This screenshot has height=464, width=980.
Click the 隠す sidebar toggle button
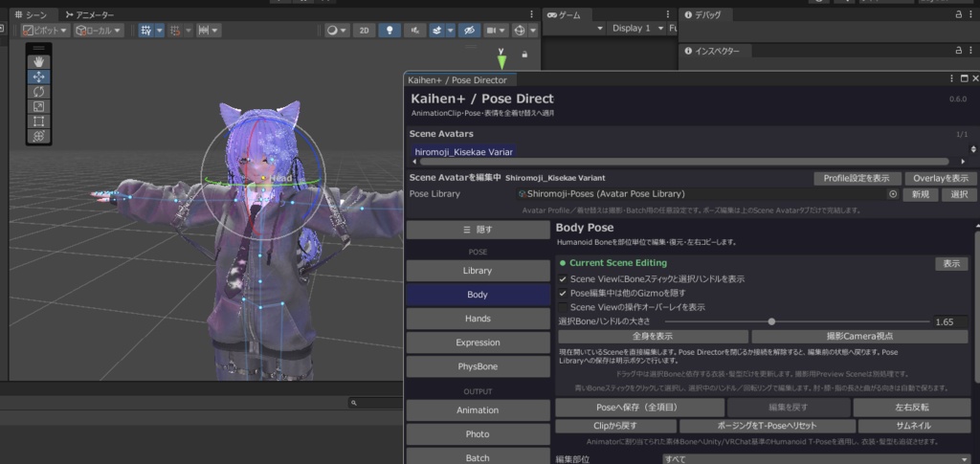click(x=479, y=230)
